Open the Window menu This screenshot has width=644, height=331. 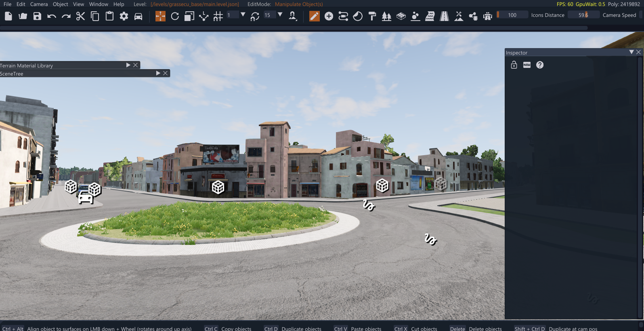(99, 4)
